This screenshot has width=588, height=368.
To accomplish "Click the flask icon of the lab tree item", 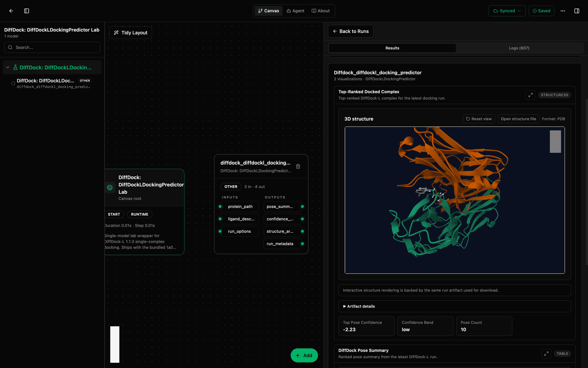I will [x=15, y=67].
